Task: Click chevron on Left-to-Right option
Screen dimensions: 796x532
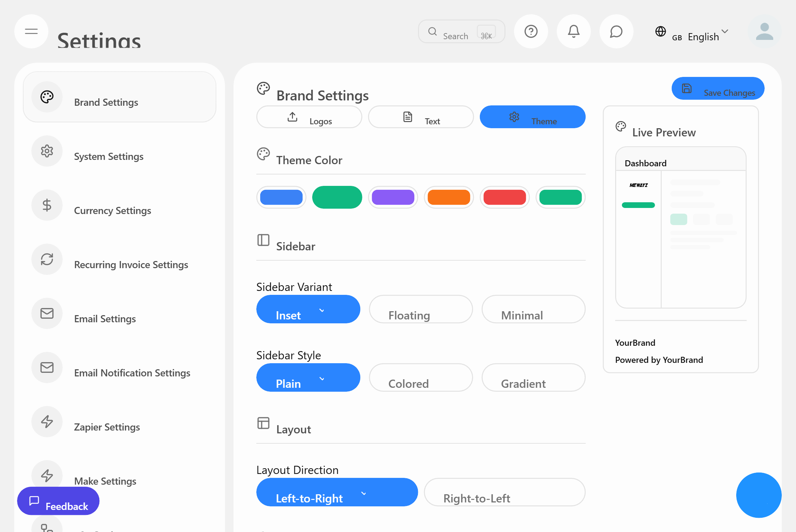Action: (x=363, y=494)
